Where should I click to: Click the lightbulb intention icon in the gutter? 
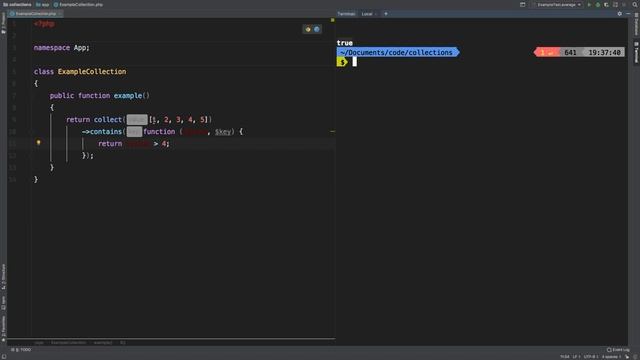coord(38,142)
